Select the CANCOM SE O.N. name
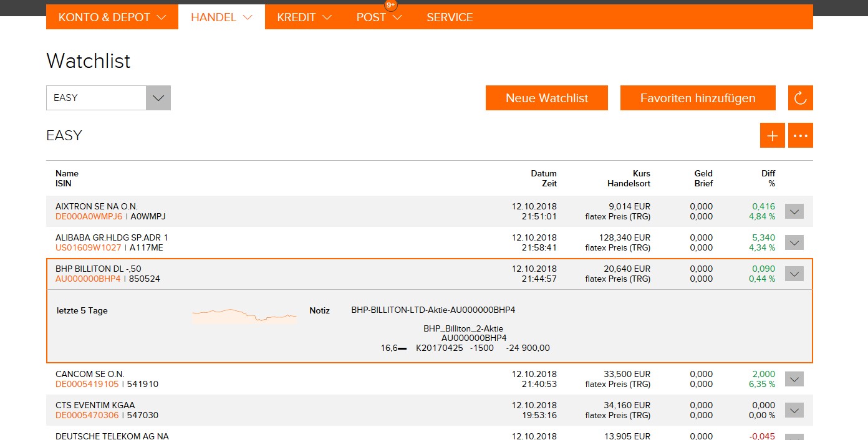This screenshot has width=868, height=440. (90, 374)
